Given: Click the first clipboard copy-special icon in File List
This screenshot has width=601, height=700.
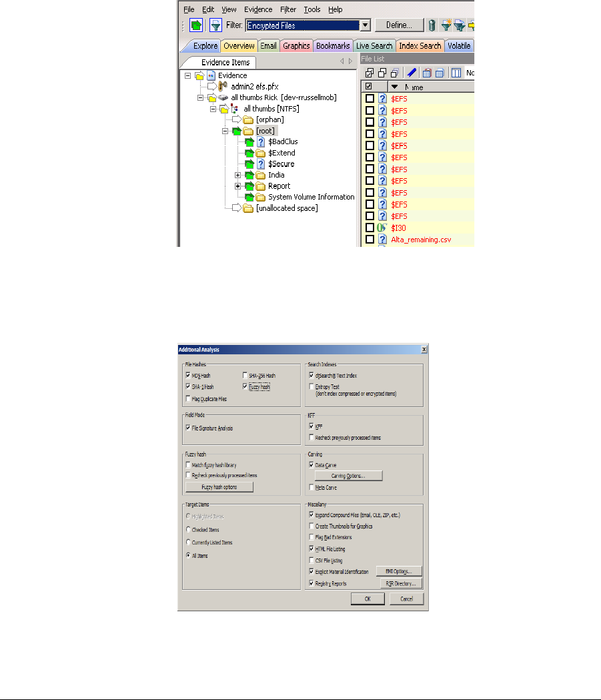Looking at the screenshot, I should (427, 73).
